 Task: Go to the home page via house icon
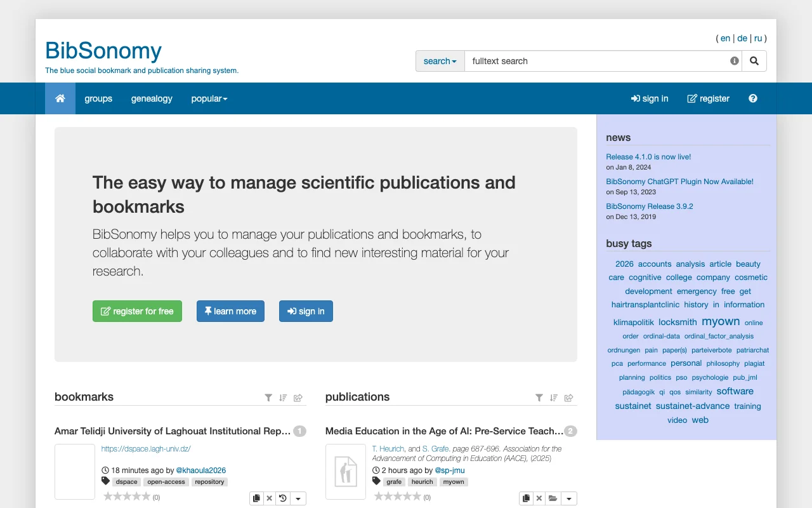pos(60,98)
